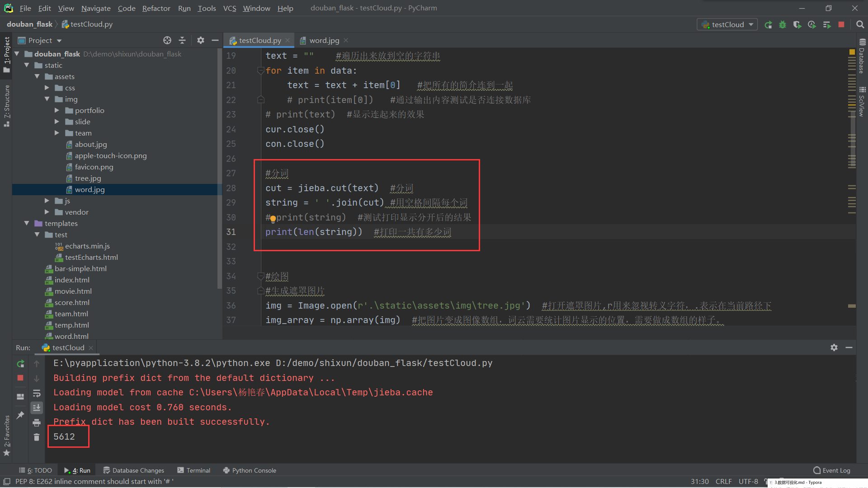Toggle pin tab in Run panel

coord(20,415)
